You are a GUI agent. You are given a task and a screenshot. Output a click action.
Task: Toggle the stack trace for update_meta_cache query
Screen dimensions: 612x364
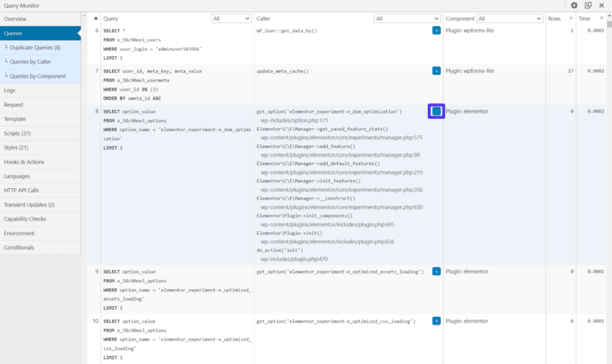click(x=436, y=71)
